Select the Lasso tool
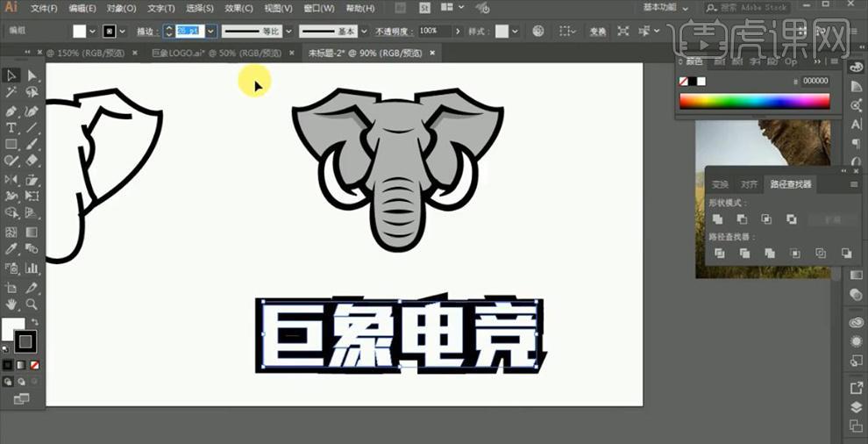 pyautogui.click(x=32, y=92)
